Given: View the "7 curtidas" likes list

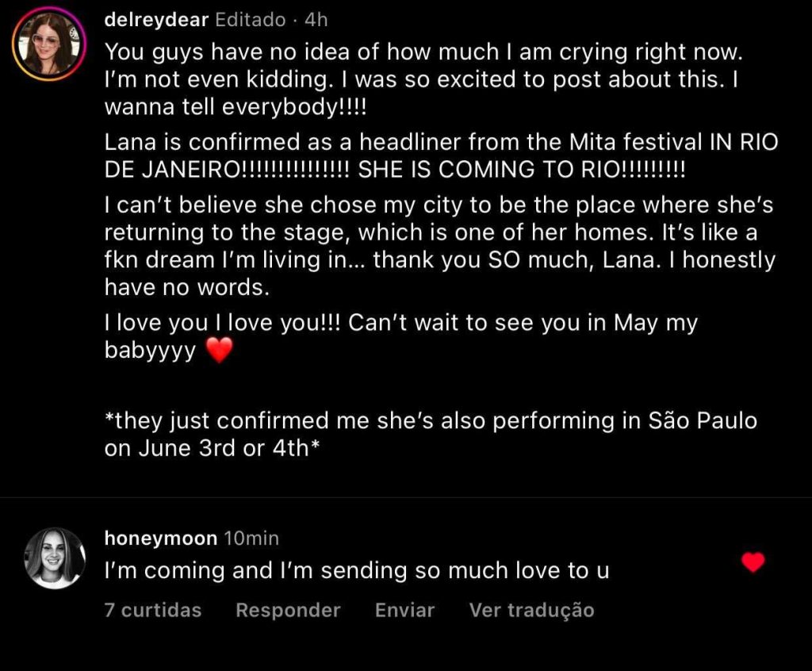Looking at the screenshot, I should pos(153,610).
